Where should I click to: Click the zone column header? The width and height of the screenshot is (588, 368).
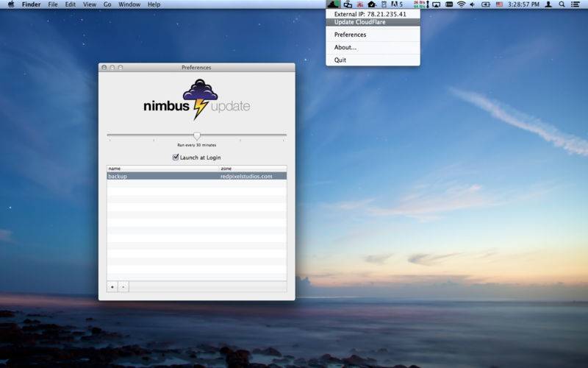pos(253,169)
